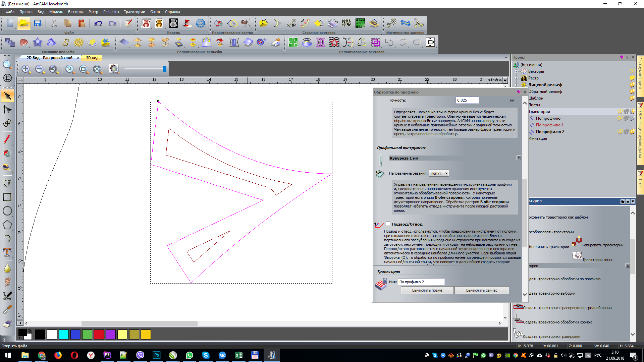Expand the Кукуруза 1 мм tool selector
The height and width of the screenshot is (362, 644).
[x=519, y=158]
